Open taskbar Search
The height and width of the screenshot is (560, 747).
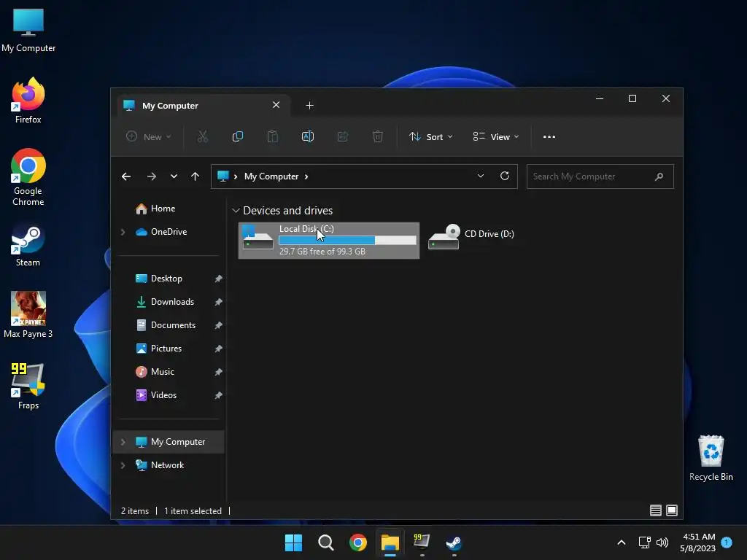(326, 542)
